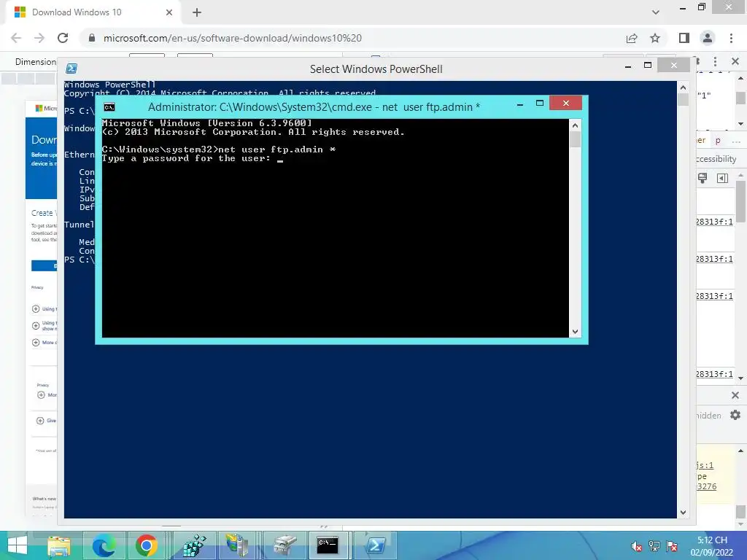The height and width of the screenshot is (560, 747).
Task: Open the Chrome profile avatar menu
Action: click(708, 38)
